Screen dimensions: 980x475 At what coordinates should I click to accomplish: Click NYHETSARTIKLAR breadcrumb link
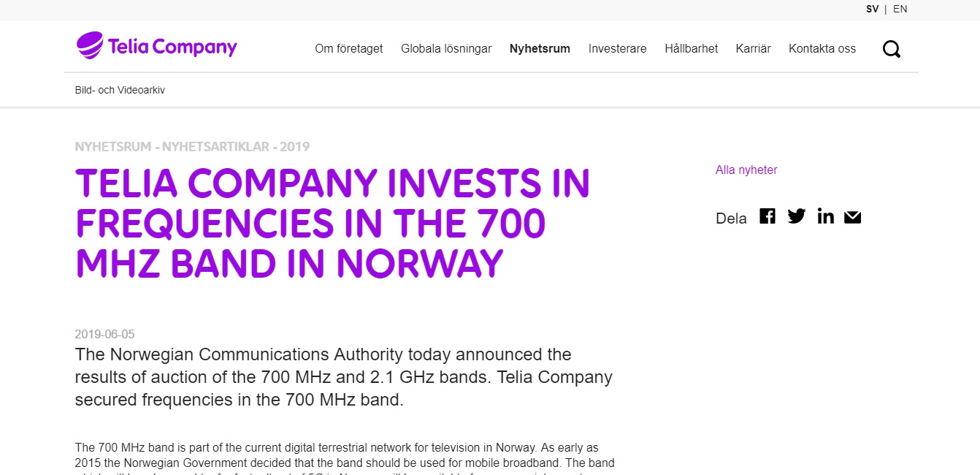(x=215, y=147)
